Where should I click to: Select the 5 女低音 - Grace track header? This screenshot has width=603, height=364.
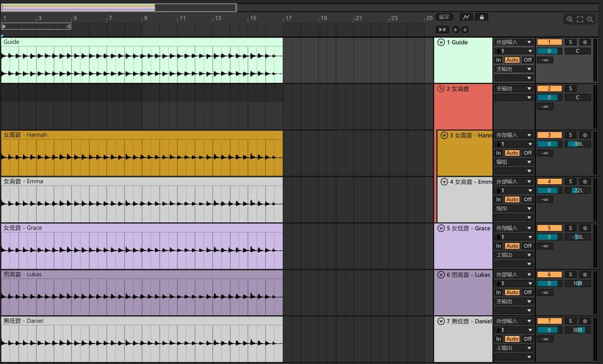(463, 246)
